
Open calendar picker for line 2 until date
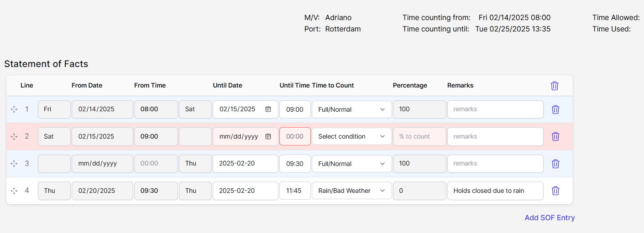pyautogui.click(x=268, y=136)
